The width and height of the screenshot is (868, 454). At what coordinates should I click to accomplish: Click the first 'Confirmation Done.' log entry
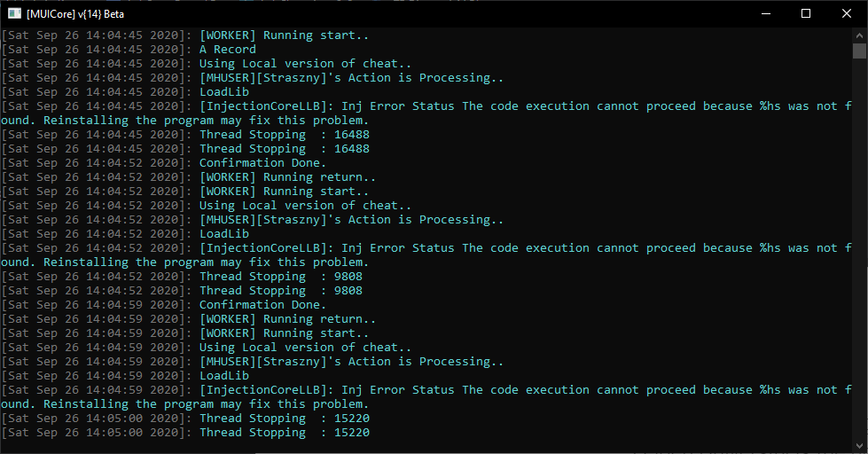(164, 163)
